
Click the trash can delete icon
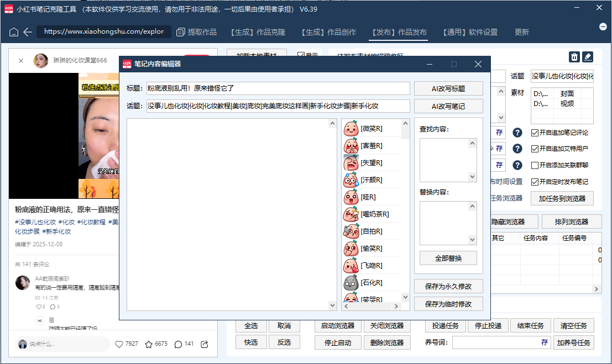(574, 57)
